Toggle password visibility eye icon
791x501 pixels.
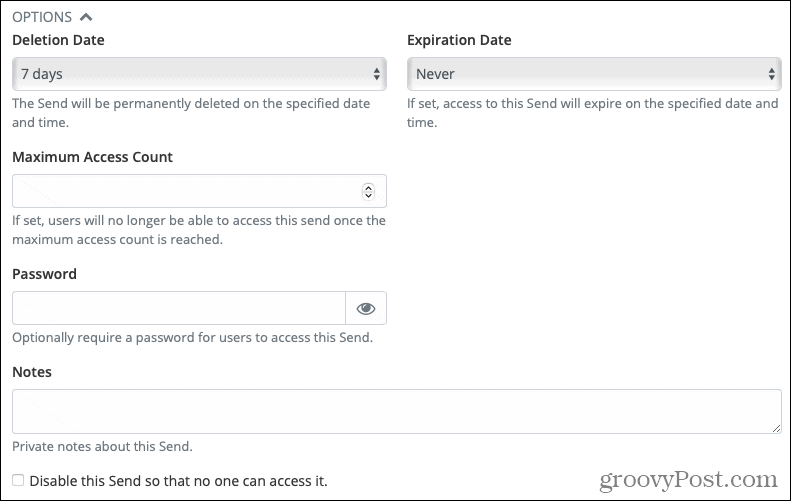click(366, 308)
